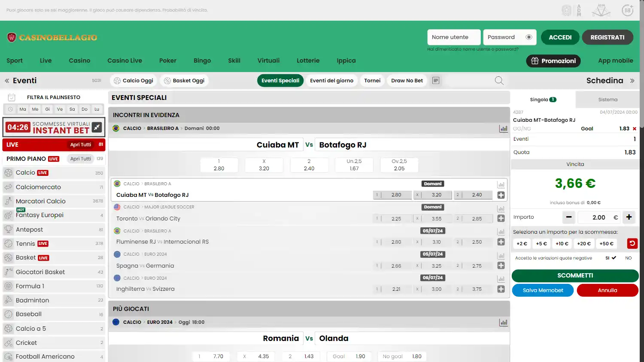This screenshot has height=362, width=644.
Task: Click the Formula 1 sport icon in sidebar
Action: click(x=8, y=286)
